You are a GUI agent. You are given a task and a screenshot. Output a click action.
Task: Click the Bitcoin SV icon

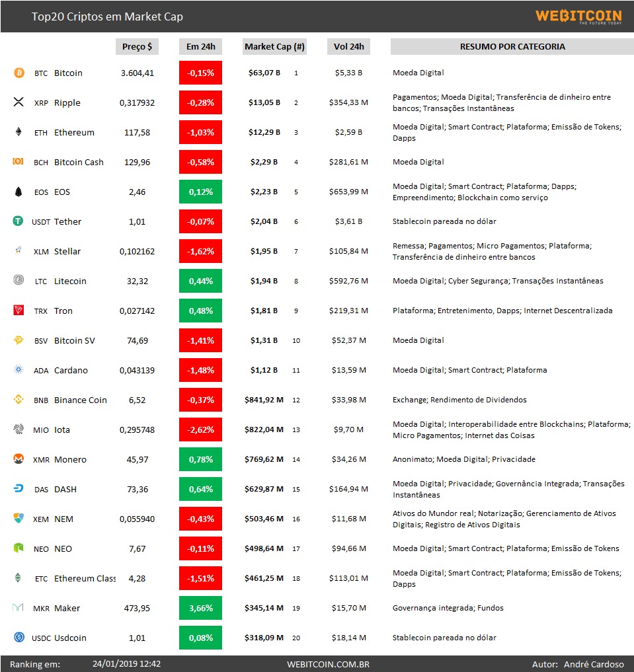click(x=19, y=340)
